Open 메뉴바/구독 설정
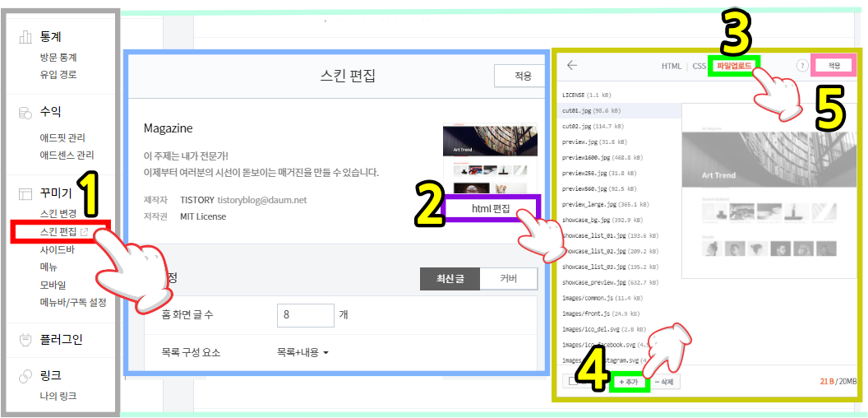The height and width of the screenshot is (418, 868). click(x=73, y=303)
